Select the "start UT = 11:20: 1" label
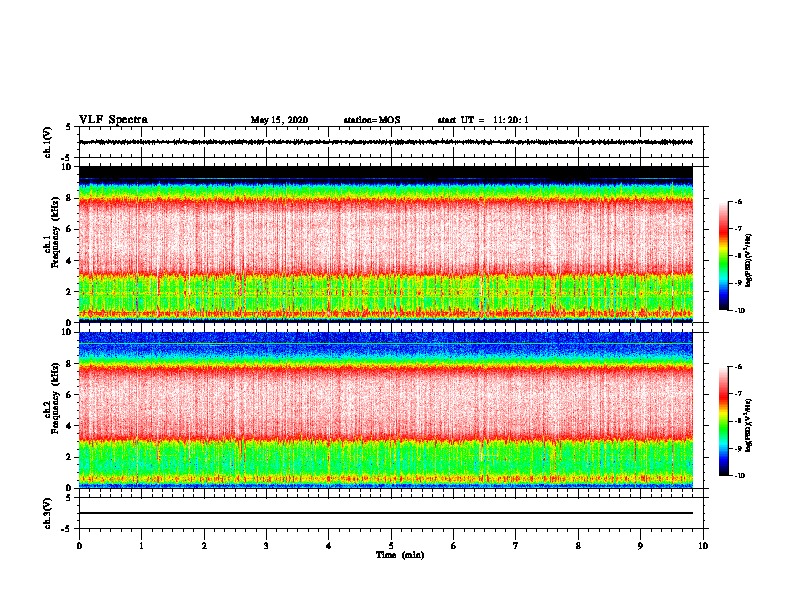 click(x=483, y=120)
